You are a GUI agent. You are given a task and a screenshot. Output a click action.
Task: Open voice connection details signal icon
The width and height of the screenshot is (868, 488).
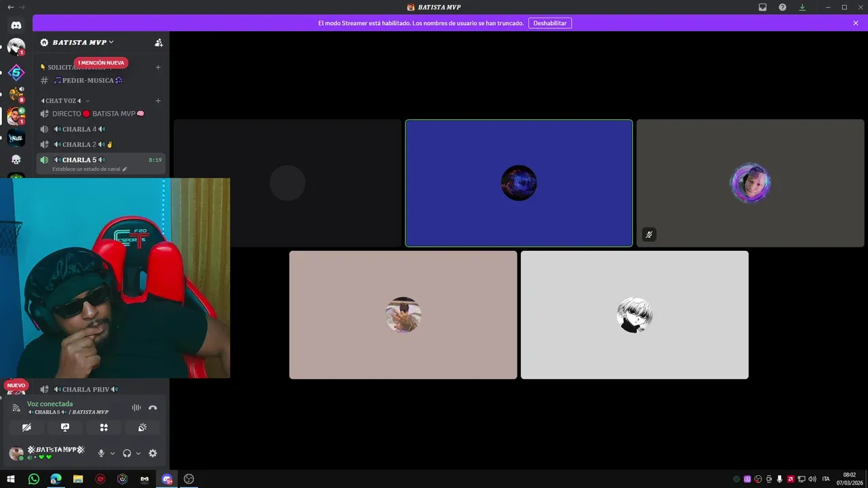(16, 408)
